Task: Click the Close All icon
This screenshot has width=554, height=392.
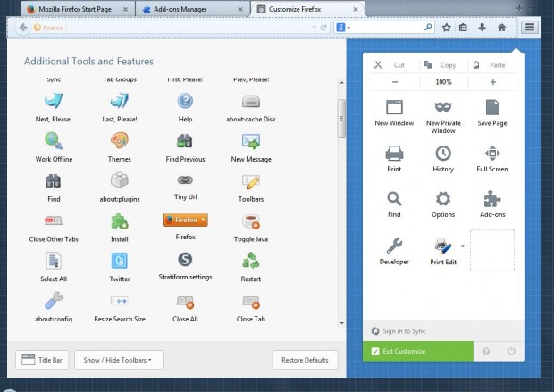Action: pos(185,303)
